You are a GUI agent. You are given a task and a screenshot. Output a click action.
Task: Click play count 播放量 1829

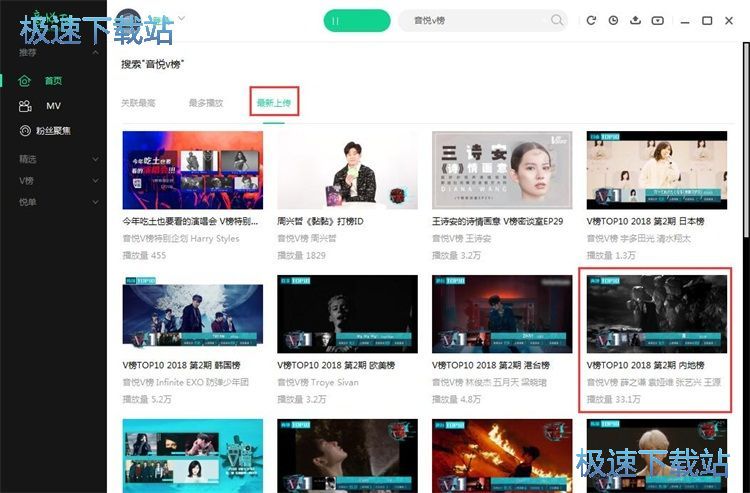coord(301,255)
